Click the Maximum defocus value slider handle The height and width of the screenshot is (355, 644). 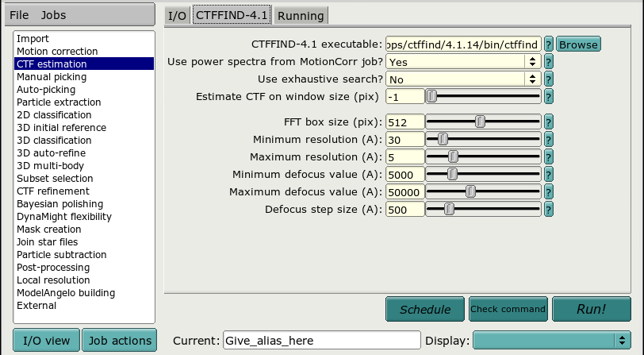point(470,191)
